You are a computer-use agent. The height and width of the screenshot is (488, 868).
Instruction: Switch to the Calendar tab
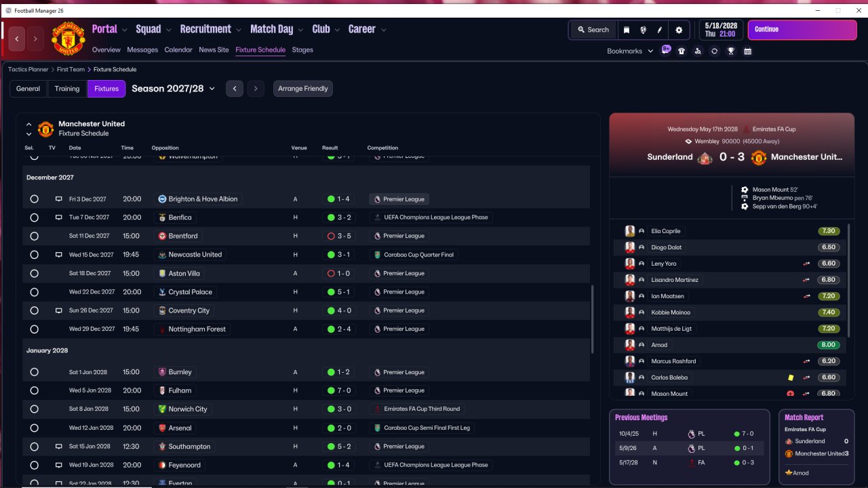(x=178, y=50)
